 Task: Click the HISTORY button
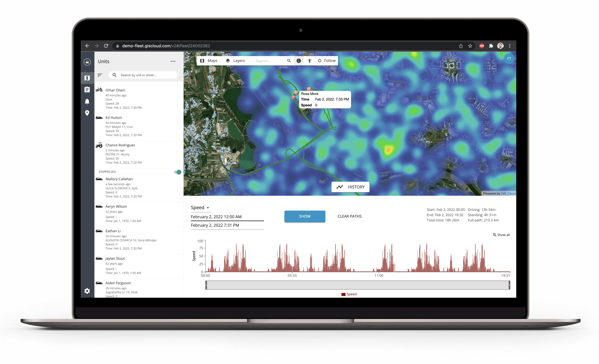351,187
